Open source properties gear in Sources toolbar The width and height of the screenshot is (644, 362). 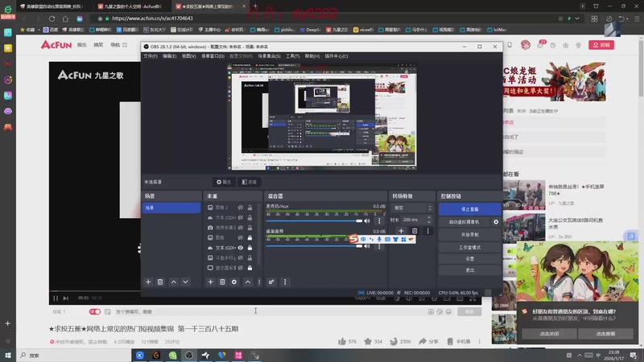(234, 282)
